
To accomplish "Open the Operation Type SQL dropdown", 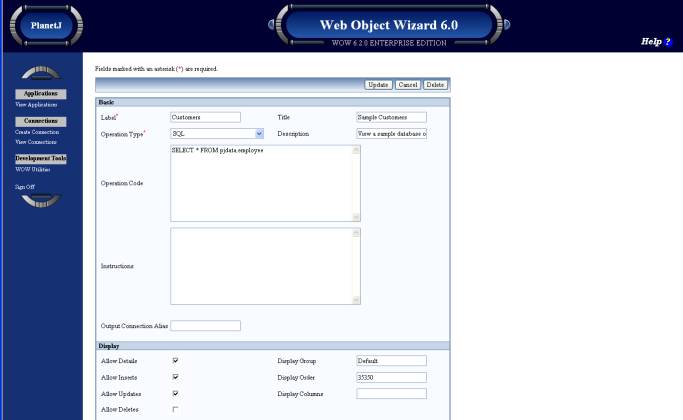I will [217, 134].
